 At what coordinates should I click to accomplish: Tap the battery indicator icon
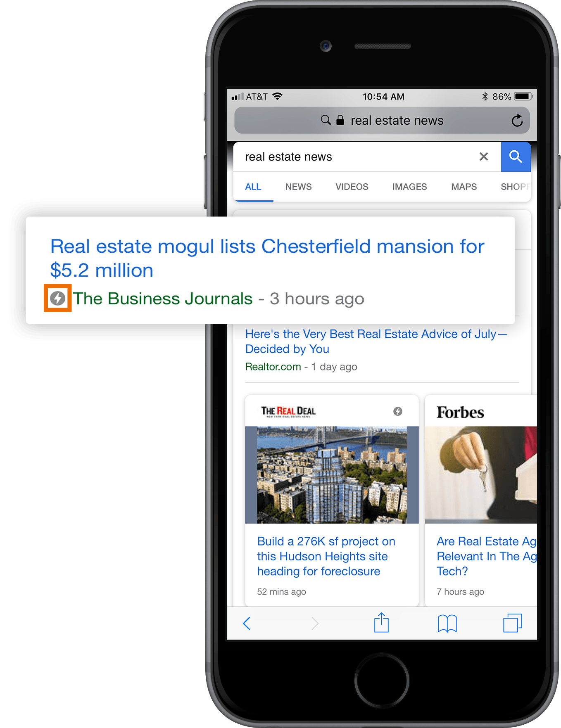[x=523, y=96]
